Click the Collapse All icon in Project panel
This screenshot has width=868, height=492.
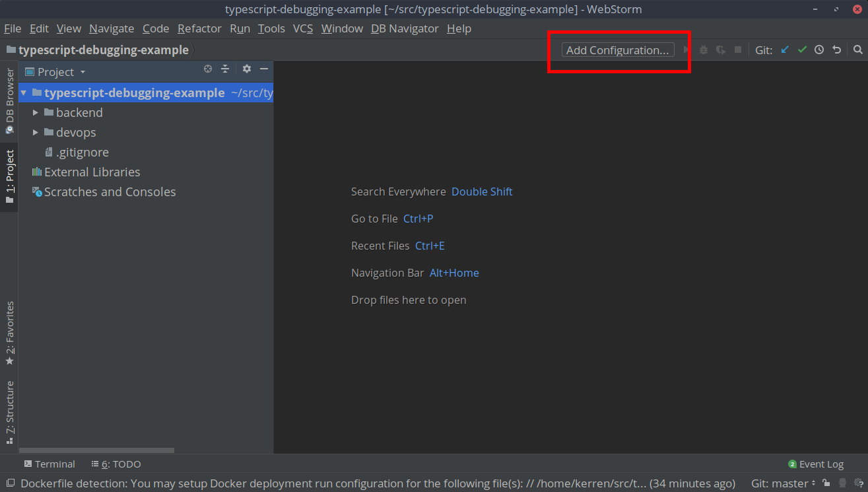click(225, 69)
